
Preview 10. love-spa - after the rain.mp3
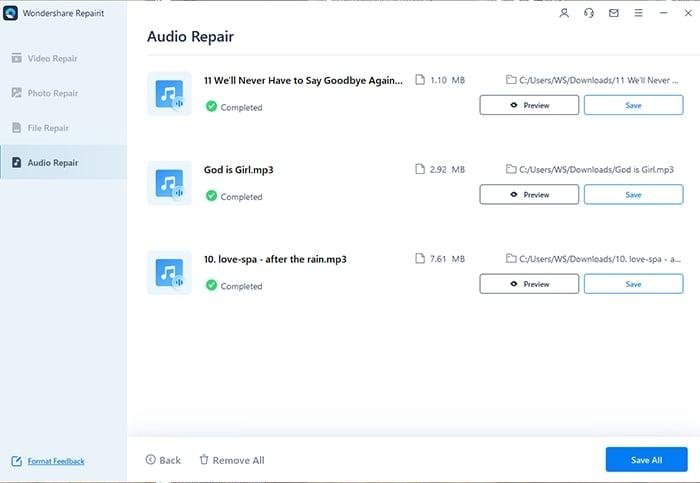(529, 284)
